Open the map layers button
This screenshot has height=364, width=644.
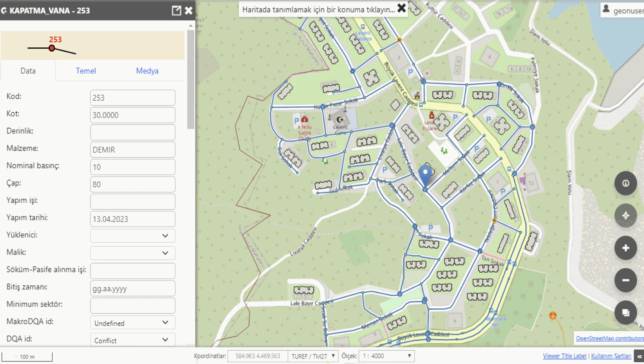(x=625, y=312)
